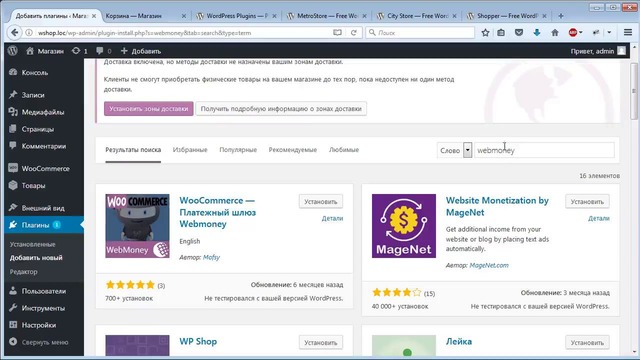Collapse the sidebar via Свернуть меню

point(44,342)
